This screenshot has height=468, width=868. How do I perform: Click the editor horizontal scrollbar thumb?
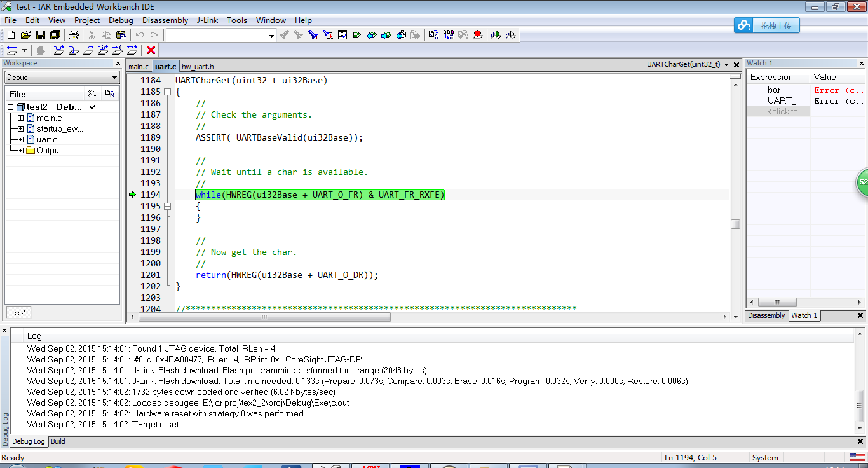tap(264, 317)
